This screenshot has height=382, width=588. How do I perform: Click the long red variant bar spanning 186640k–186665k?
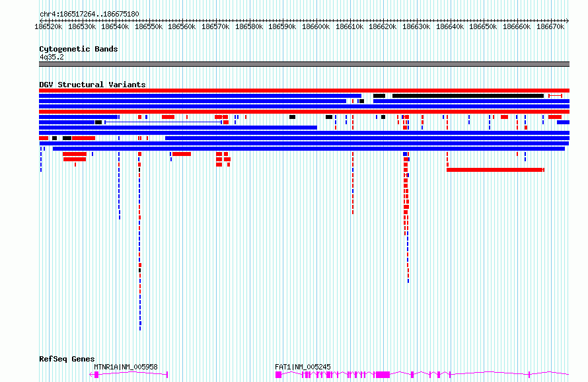496,170
